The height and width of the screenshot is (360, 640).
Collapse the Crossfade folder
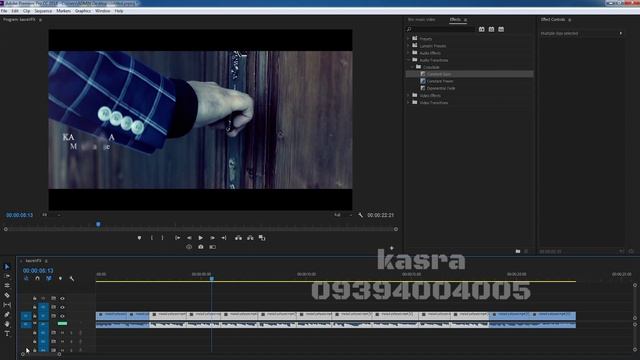[412, 67]
